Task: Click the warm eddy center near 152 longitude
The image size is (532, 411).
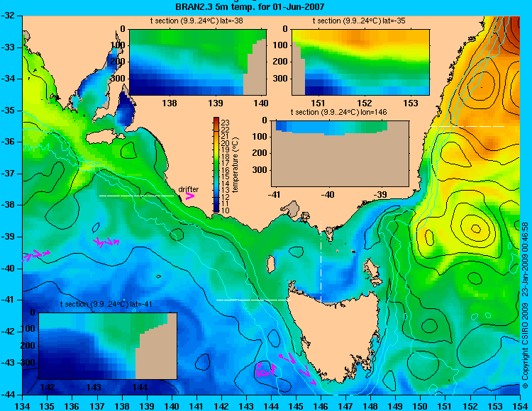Action: [476, 229]
